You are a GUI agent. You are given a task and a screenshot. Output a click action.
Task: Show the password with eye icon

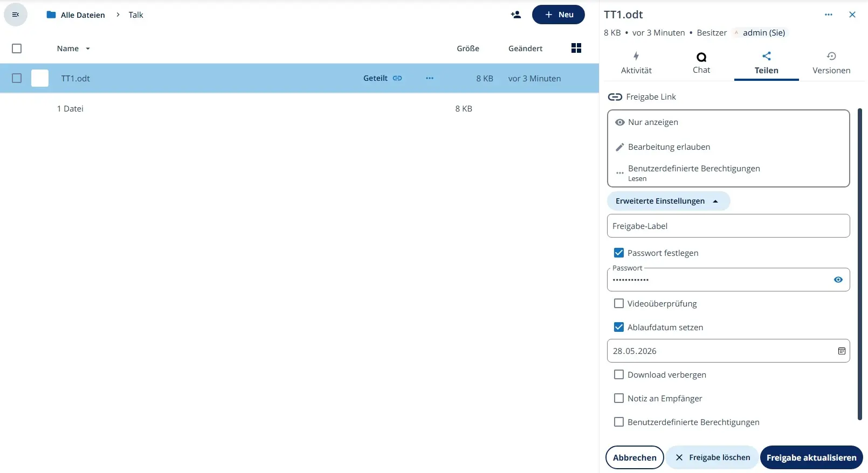[x=838, y=280]
